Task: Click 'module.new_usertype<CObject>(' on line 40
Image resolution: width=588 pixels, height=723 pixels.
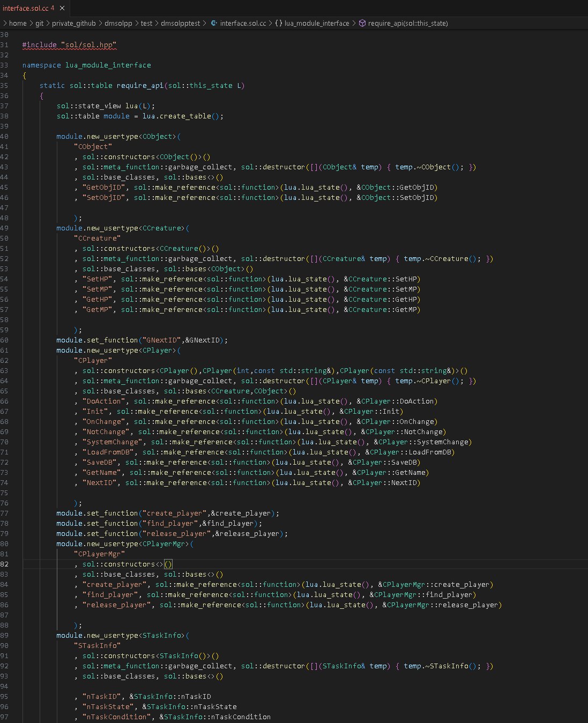Action: point(118,136)
